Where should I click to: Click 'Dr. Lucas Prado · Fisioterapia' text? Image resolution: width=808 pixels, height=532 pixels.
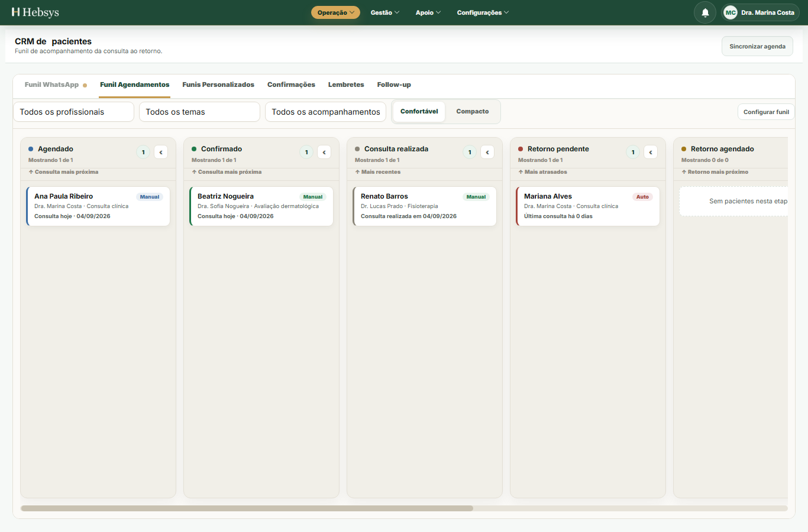click(x=399, y=206)
